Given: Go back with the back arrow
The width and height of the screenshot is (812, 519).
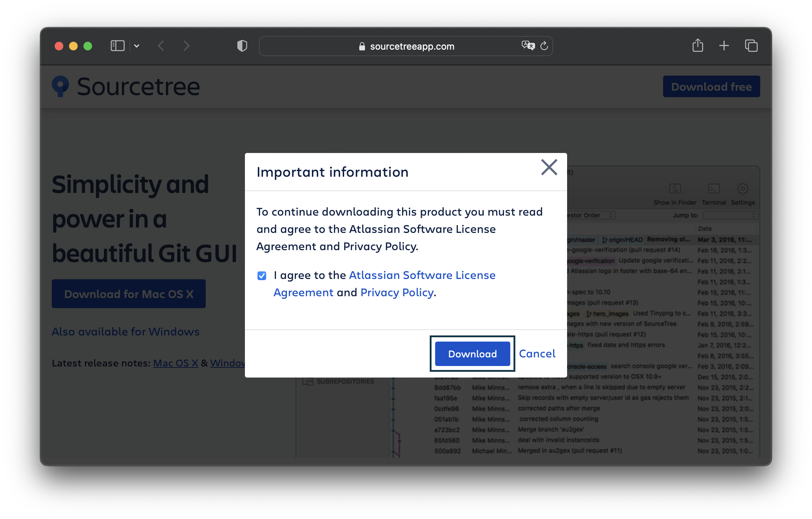Looking at the screenshot, I should click(x=161, y=46).
